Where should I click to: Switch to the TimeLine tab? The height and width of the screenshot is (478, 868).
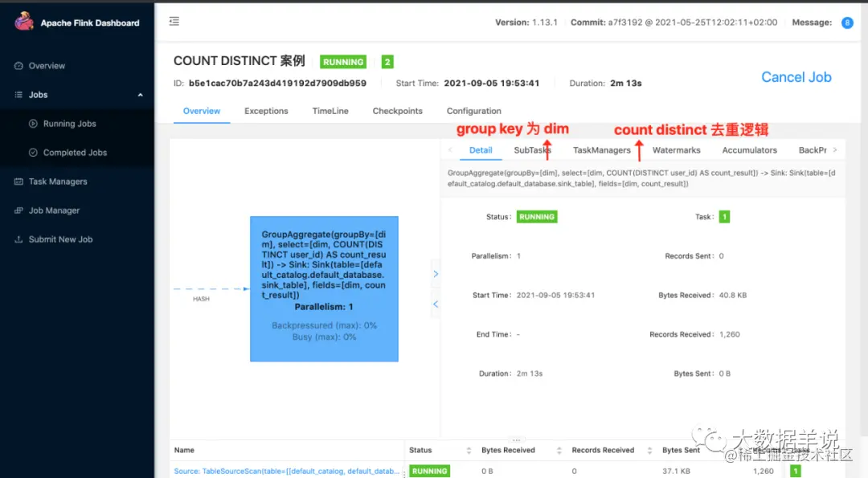pyautogui.click(x=330, y=111)
